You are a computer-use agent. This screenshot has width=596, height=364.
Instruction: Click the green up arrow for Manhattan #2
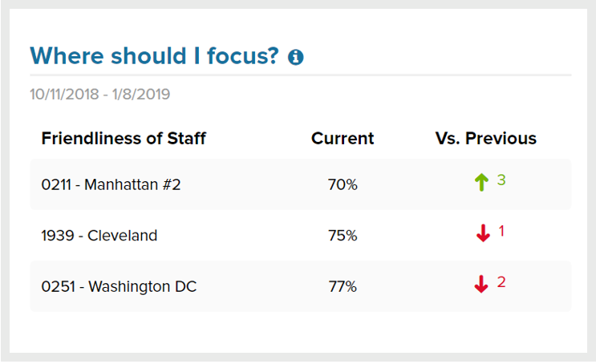click(481, 183)
